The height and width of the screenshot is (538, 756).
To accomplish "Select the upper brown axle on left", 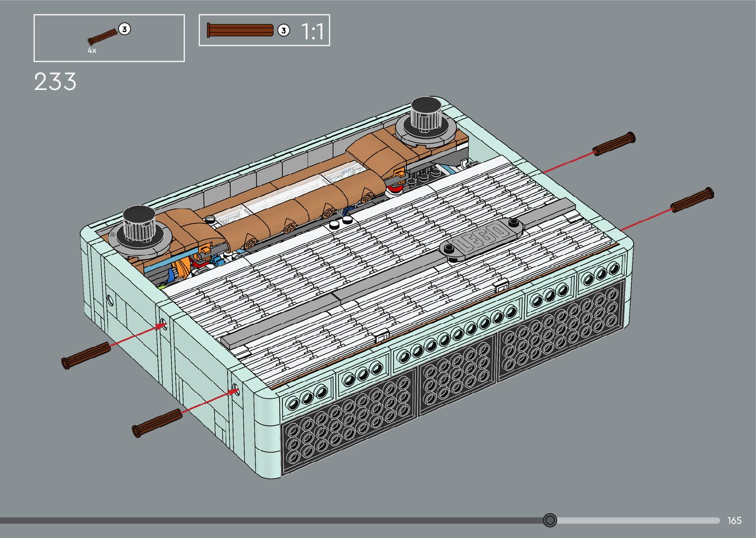I will click(86, 355).
